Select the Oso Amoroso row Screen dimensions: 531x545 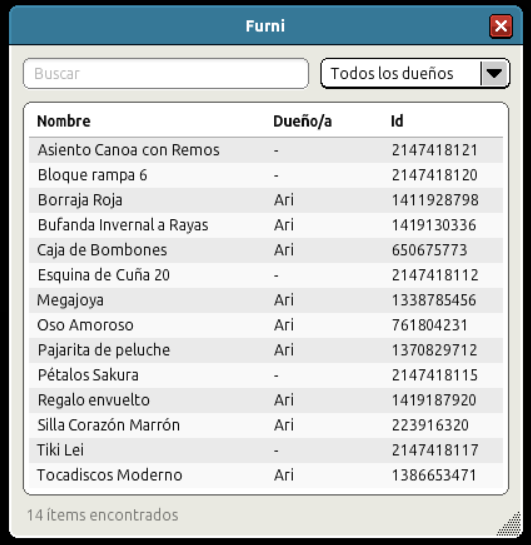[x=266, y=326]
